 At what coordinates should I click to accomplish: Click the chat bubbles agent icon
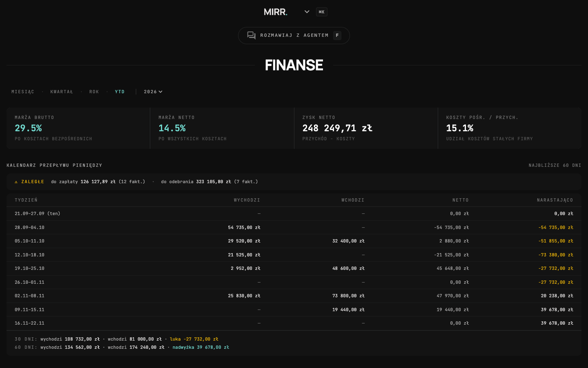click(251, 36)
